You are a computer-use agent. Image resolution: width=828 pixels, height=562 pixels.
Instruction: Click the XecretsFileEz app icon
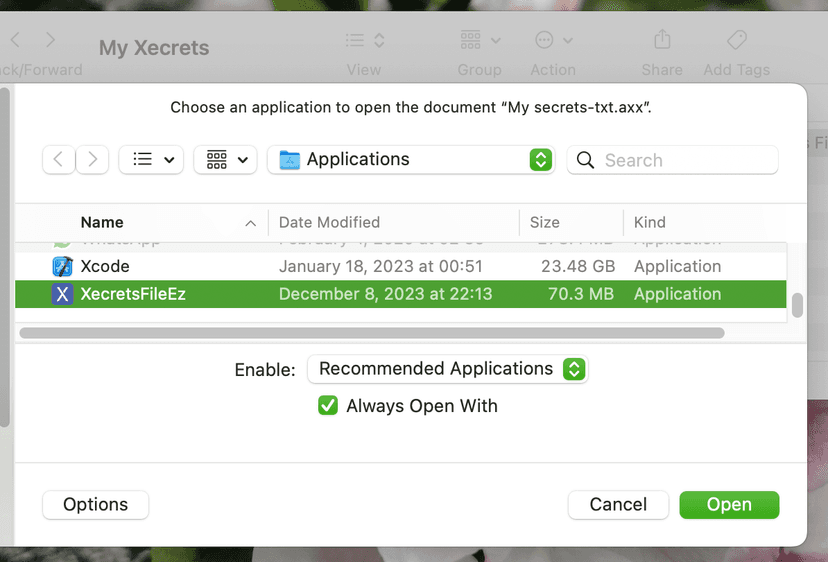[x=62, y=294]
